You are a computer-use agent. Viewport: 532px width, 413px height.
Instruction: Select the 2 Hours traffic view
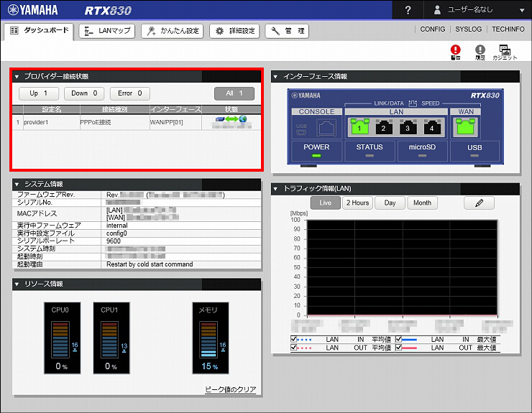pyautogui.click(x=357, y=203)
